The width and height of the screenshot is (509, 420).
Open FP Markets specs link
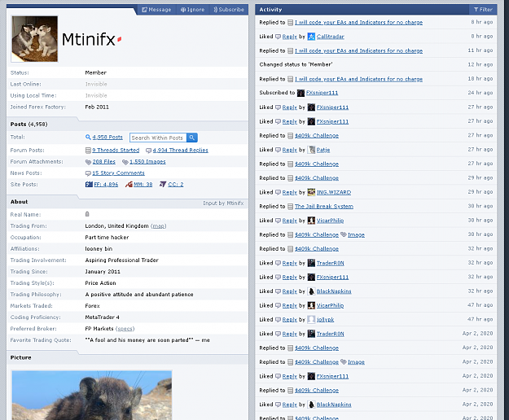pyautogui.click(x=125, y=329)
